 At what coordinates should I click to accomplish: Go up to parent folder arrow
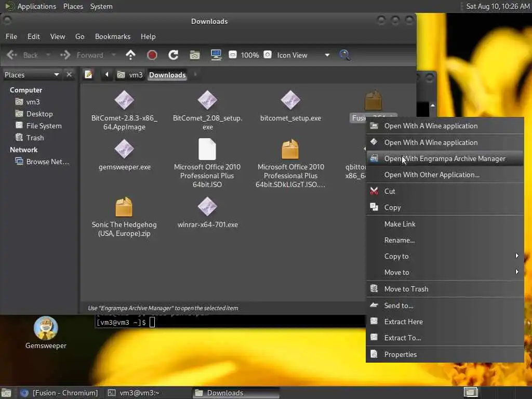click(130, 55)
